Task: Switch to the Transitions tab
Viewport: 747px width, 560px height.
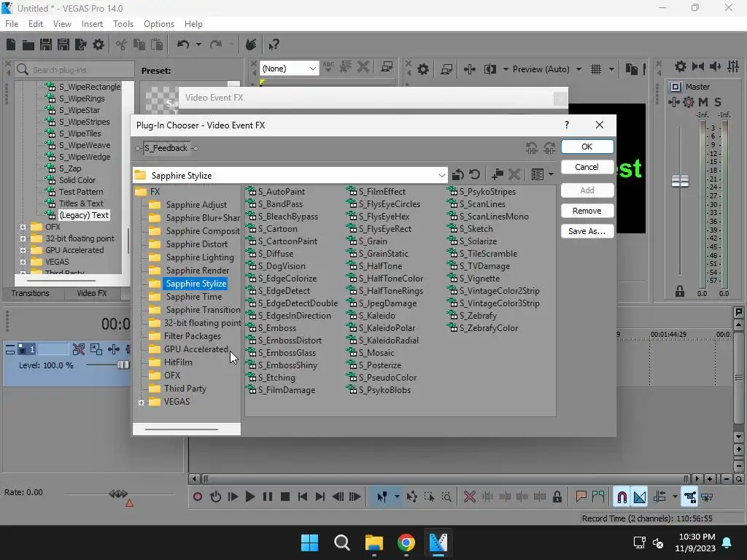Action: [x=30, y=293]
